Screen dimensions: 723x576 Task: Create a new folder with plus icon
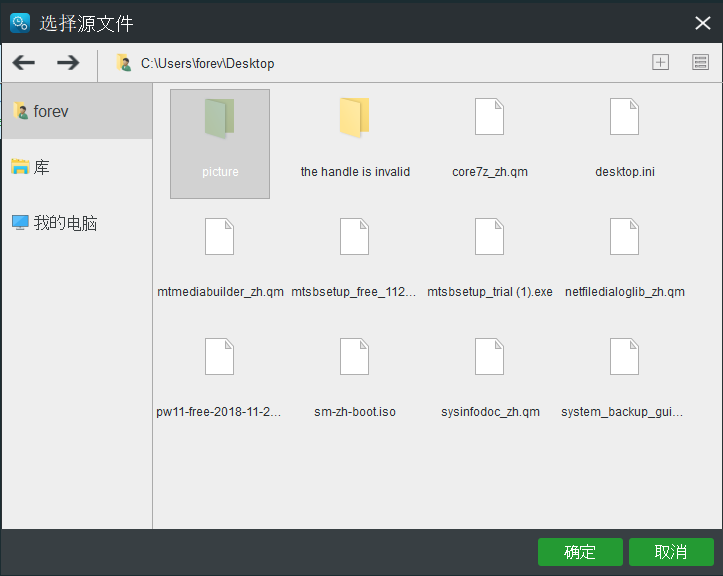point(660,62)
